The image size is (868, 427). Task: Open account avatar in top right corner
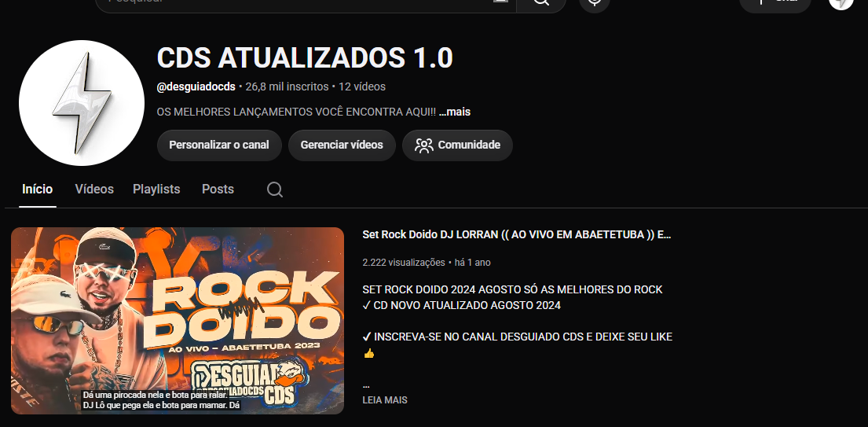coord(841,3)
